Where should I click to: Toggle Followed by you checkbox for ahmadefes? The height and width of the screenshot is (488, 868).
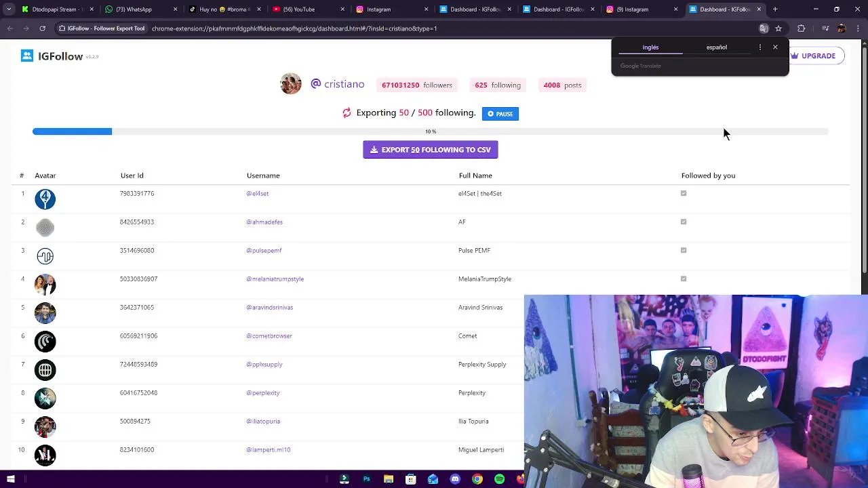(684, 222)
